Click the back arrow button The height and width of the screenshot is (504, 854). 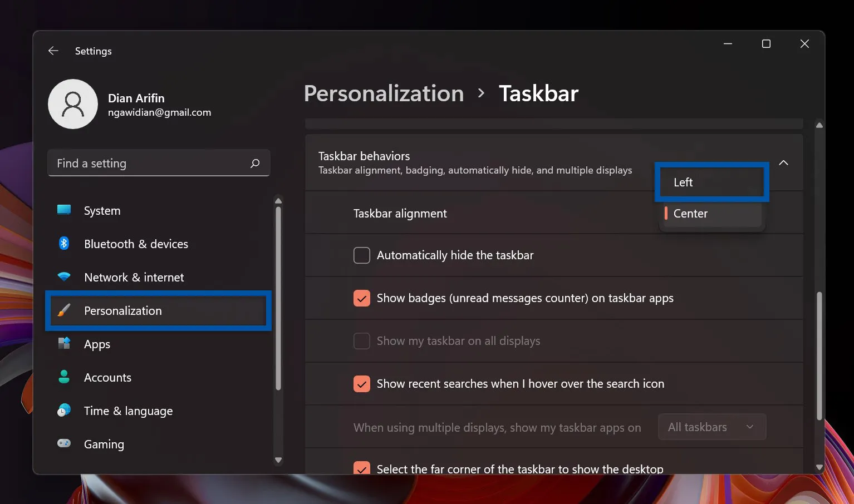[53, 51]
